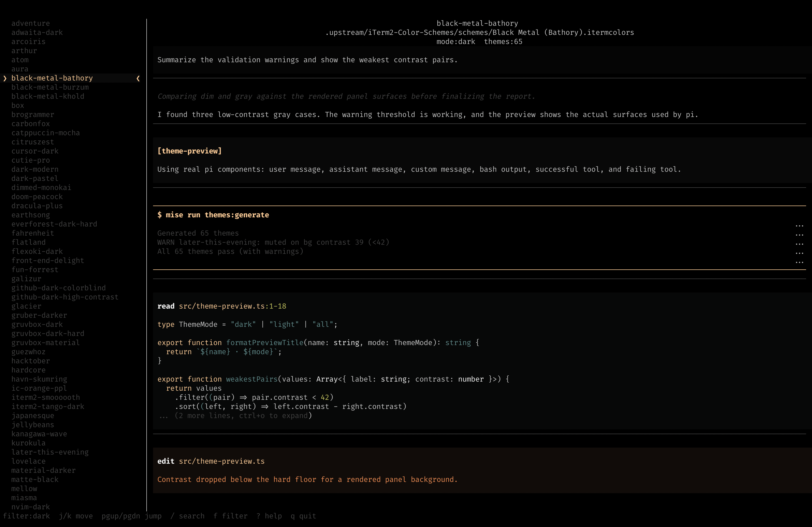Click "/ search" in the status bar

[188, 516]
